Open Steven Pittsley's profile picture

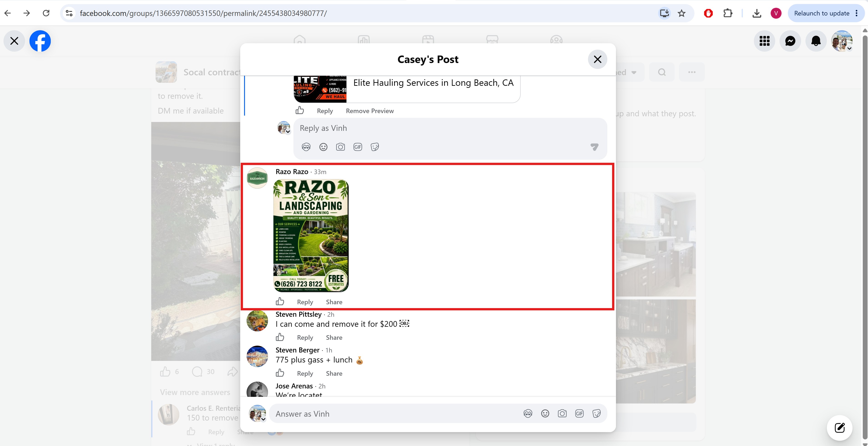click(x=257, y=321)
